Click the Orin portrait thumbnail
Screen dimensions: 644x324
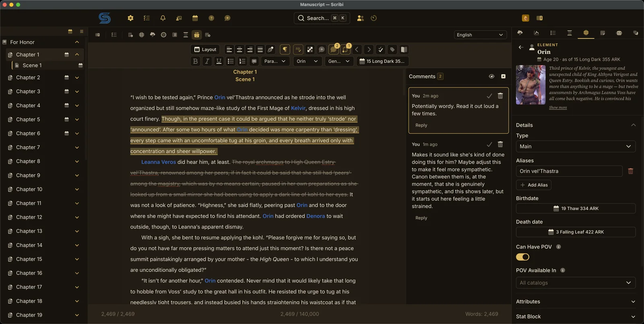[530, 85]
